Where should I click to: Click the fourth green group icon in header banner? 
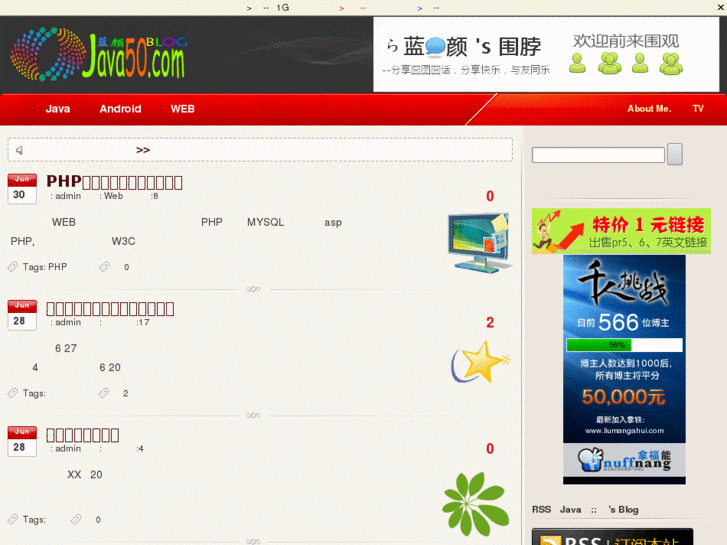point(671,64)
